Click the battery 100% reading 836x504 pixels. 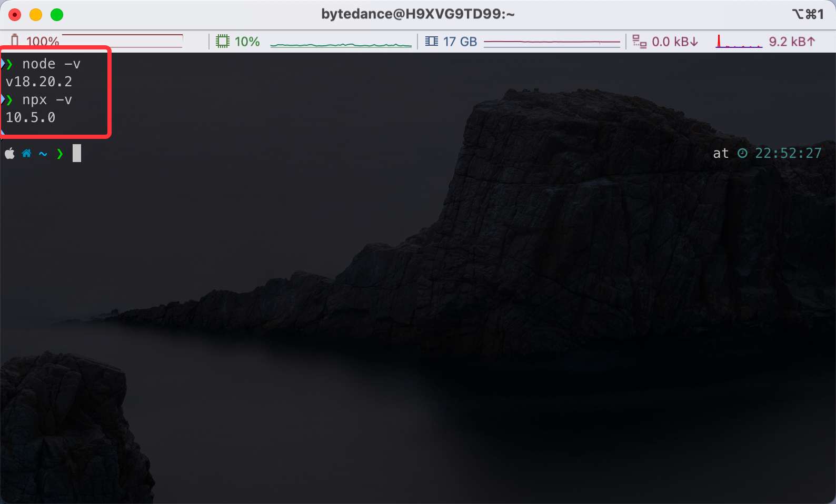[x=42, y=42]
